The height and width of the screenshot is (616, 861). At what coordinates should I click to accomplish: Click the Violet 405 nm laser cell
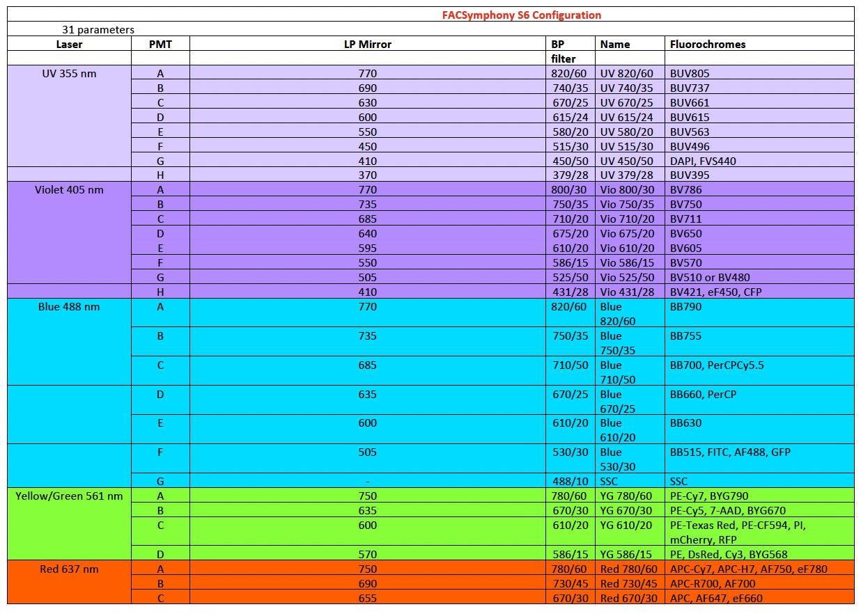pos(69,190)
